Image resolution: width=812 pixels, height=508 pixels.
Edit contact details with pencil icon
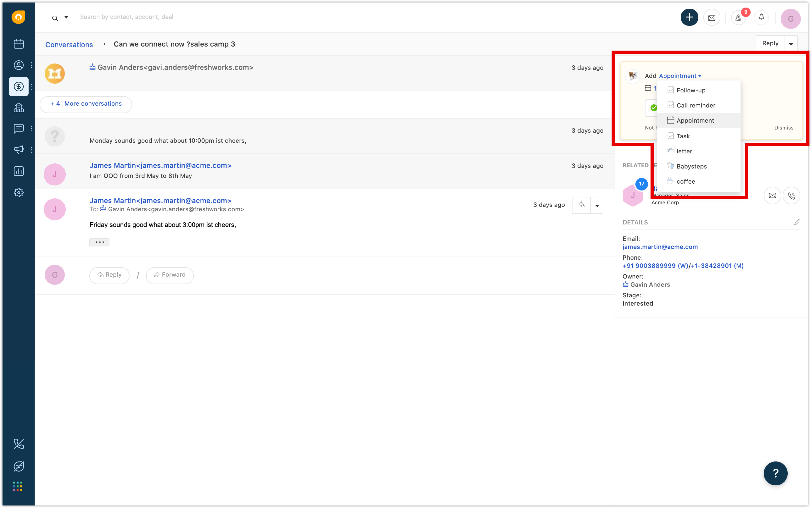[797, 222]
